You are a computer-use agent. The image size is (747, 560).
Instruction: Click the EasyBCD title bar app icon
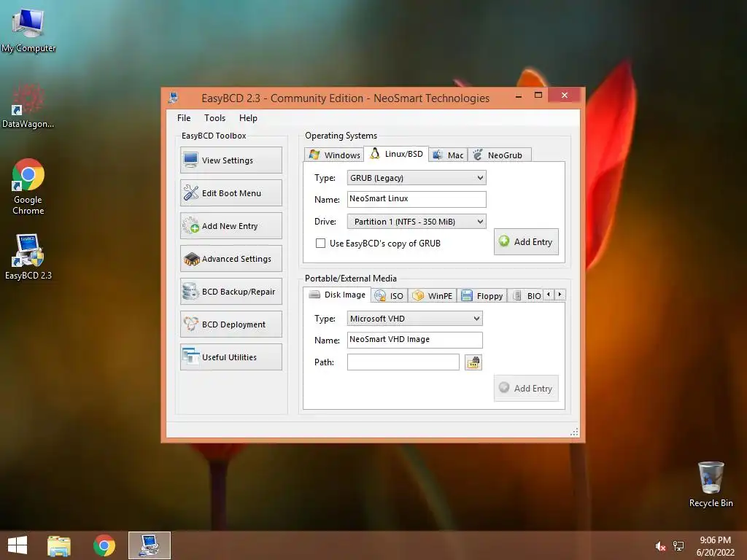point(174,98)
